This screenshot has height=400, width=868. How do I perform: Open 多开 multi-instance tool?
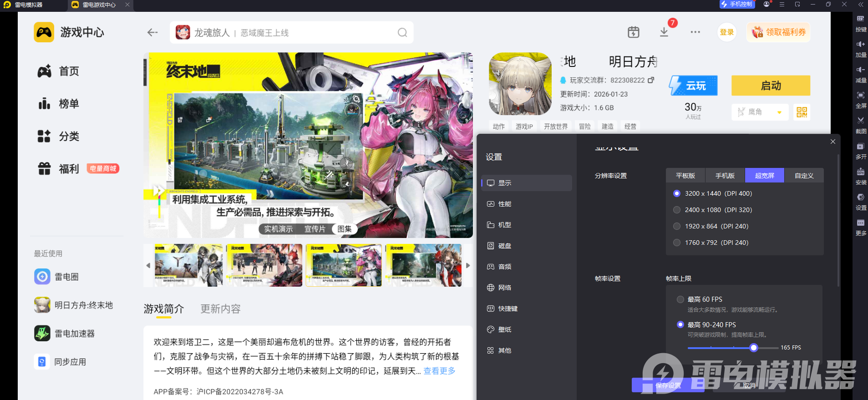860,151
